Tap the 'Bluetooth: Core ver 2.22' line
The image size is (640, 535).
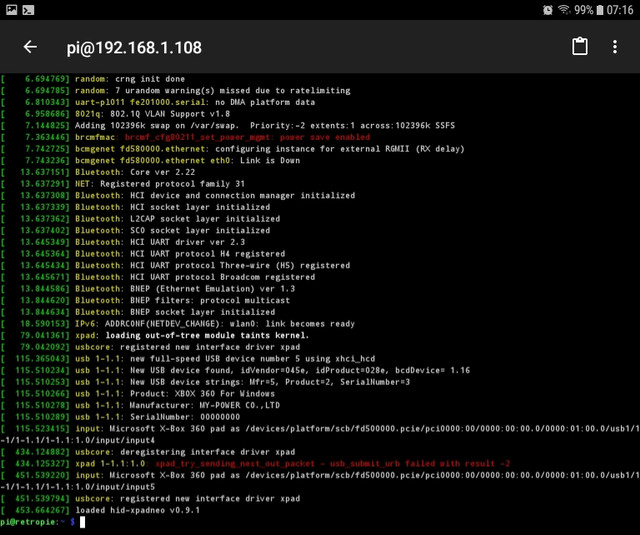[x=98, y=172]
